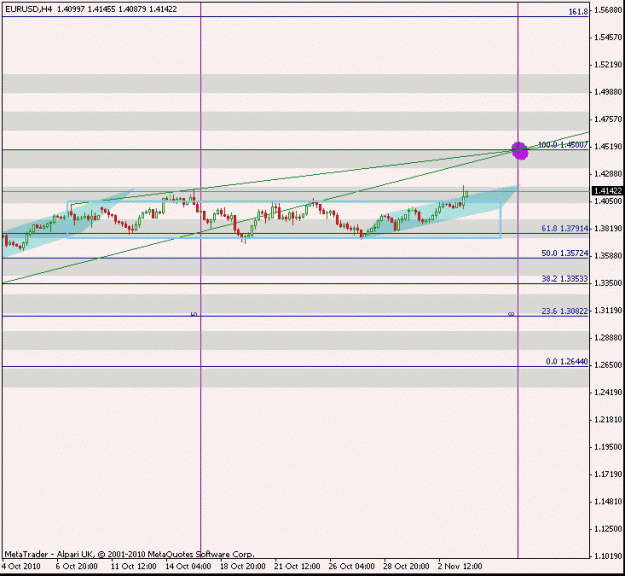Click the 4 Oct 2010 date label

click(x=21, y=566)
